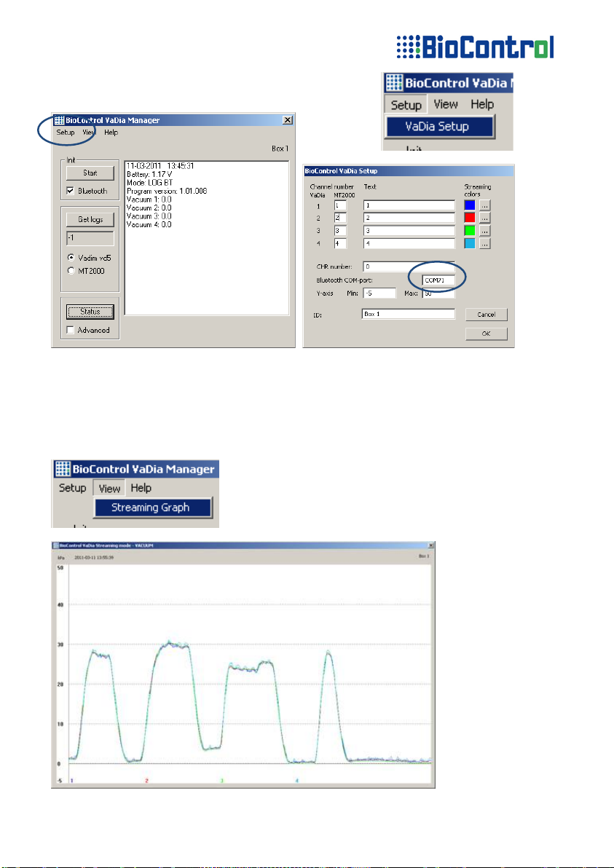Click the Text field for channel 3
Viewport: 614px width, 868px height.
pyautogui.click(x=409, y=231)
